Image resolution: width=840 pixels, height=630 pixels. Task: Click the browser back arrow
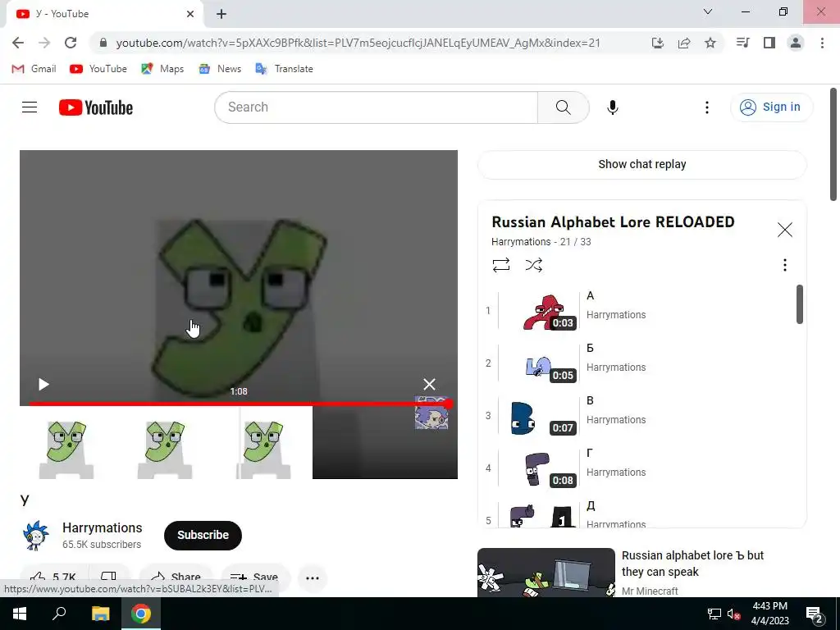tap(18, 43)
